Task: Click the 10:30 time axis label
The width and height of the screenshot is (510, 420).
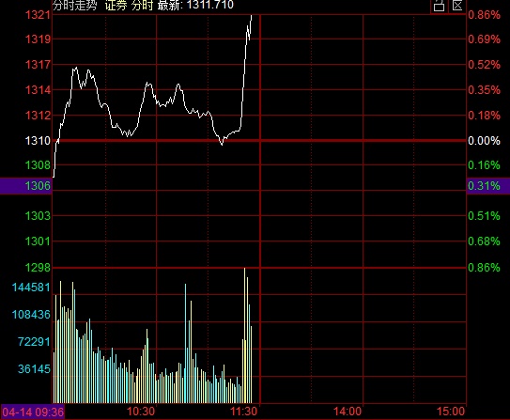Action: tap(141, 412)
